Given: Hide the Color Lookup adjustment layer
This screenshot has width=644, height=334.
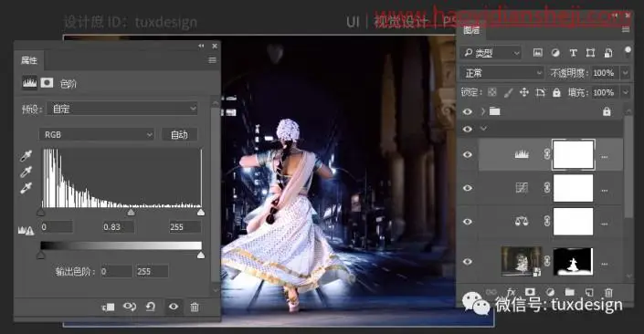Looking at the screenshot, I should tap(468, 188).
